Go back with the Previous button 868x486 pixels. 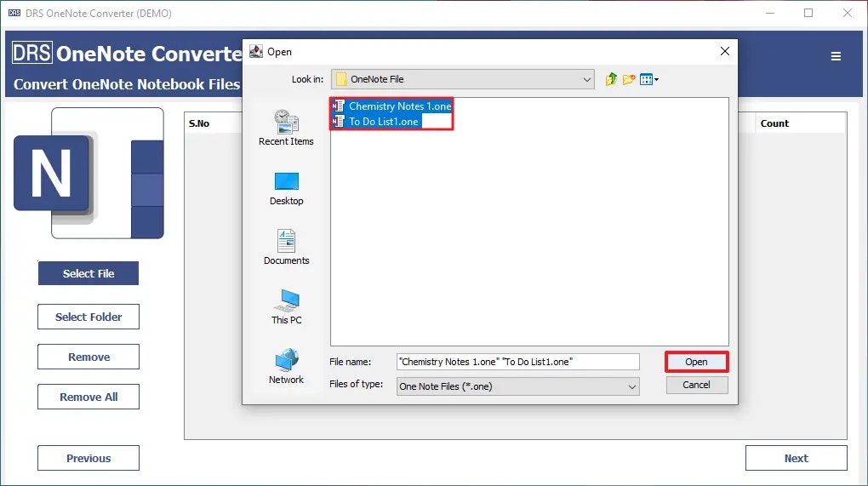(89, 458)
